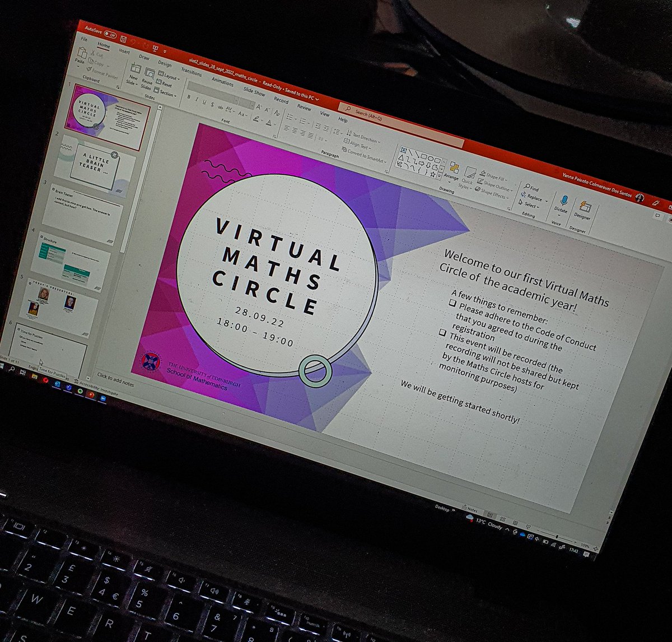Open the Select dropdown in Editing group
Screen dimensions: 672x642
tap(529, 204)
